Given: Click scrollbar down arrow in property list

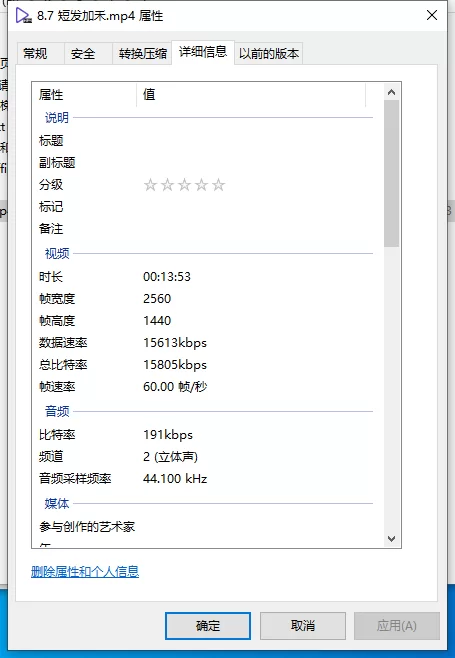Looking at the screenshot, I should tap(392, 539).
